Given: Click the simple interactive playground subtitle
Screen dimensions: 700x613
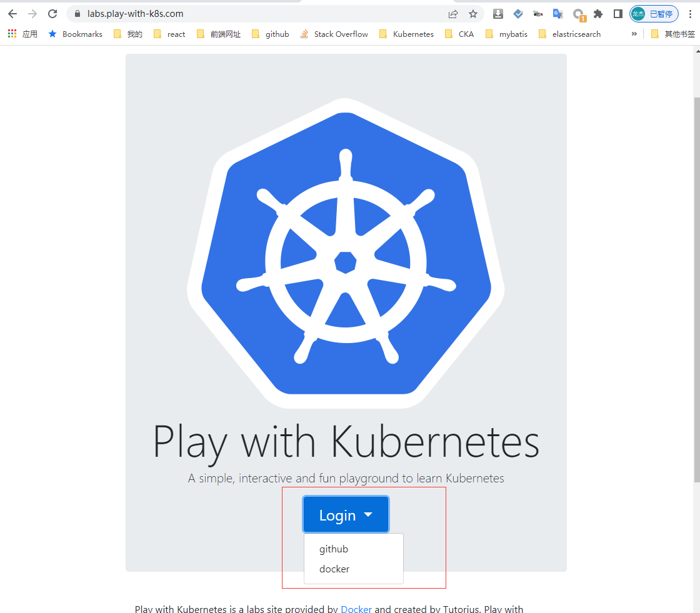Looking at the screenshot, I should (346, 478).
